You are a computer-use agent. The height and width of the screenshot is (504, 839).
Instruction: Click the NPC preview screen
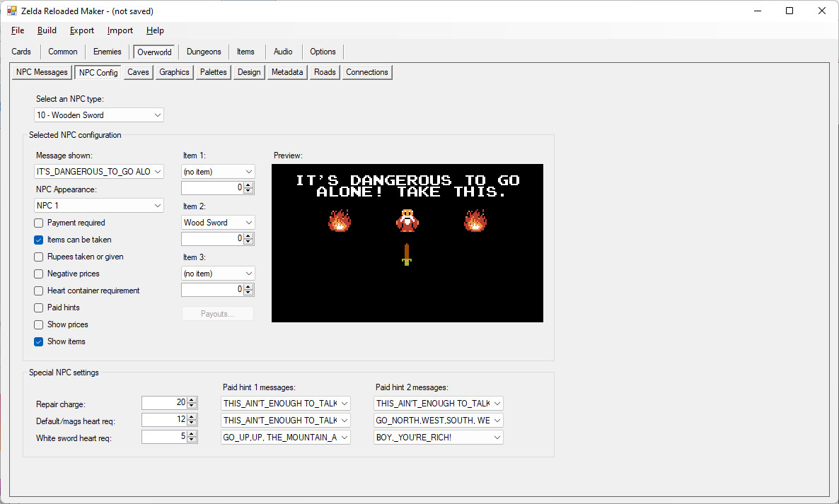[x=407, y=243]
